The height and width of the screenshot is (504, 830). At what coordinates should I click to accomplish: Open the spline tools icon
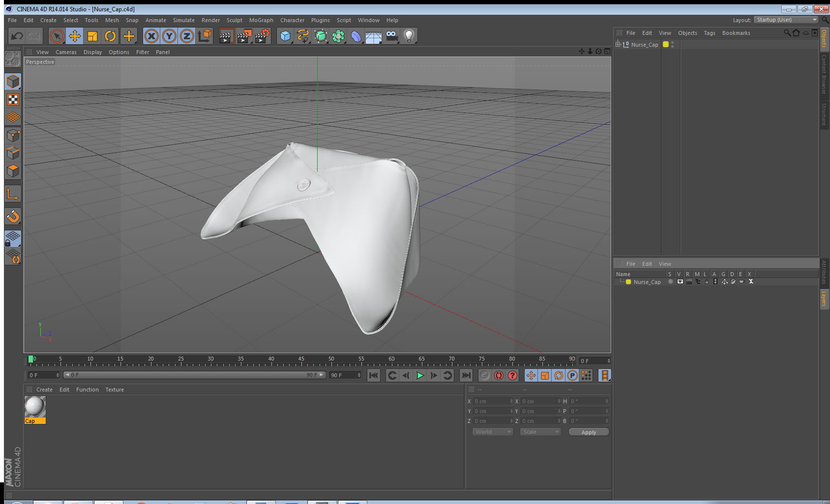(x=303, y=36)
